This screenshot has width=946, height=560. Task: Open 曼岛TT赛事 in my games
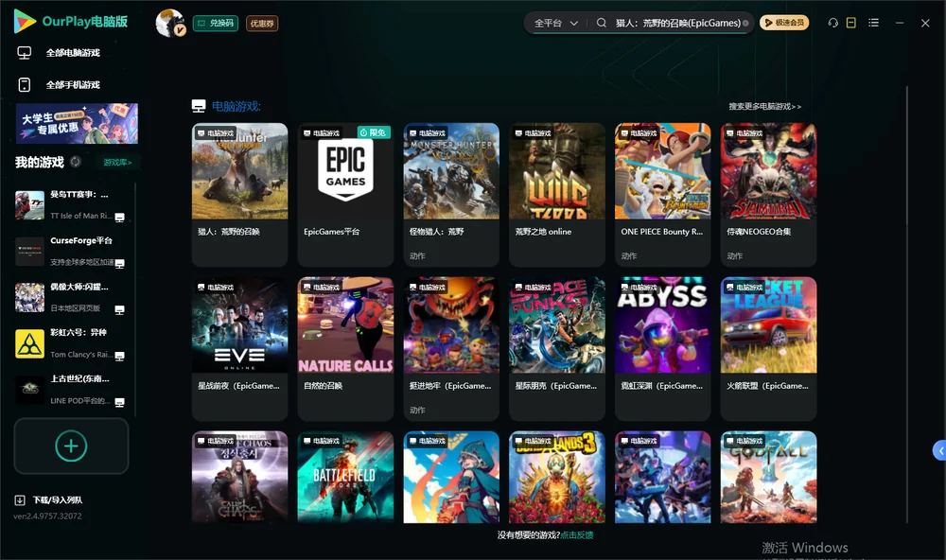(x=71, y=205)
